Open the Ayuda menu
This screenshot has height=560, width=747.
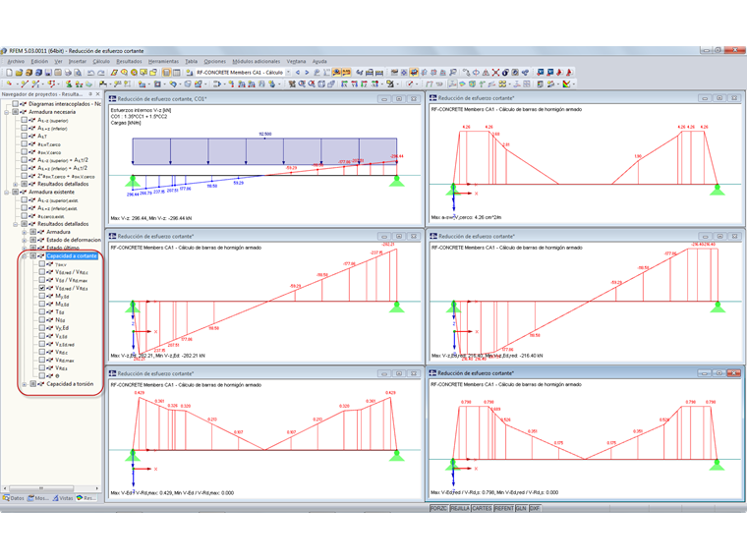click(319, 62)
